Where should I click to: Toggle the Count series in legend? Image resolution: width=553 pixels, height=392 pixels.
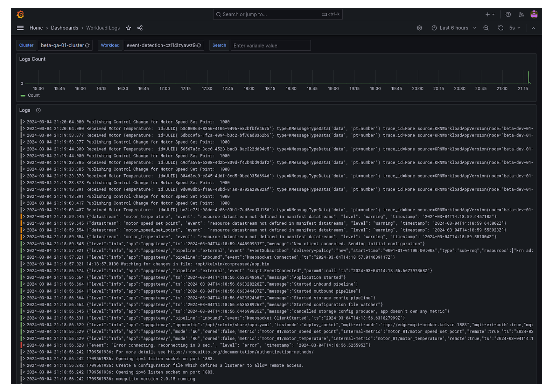click(34, 96)
